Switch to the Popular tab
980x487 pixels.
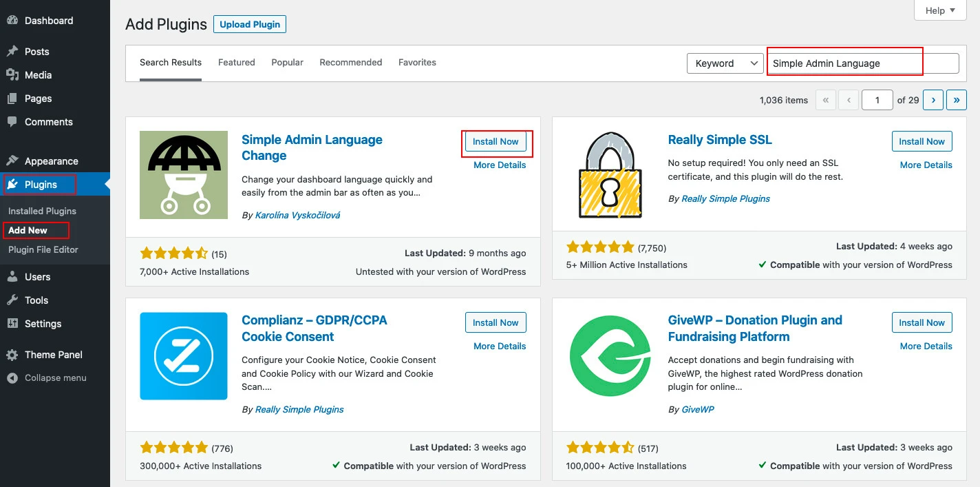(288, 63)
